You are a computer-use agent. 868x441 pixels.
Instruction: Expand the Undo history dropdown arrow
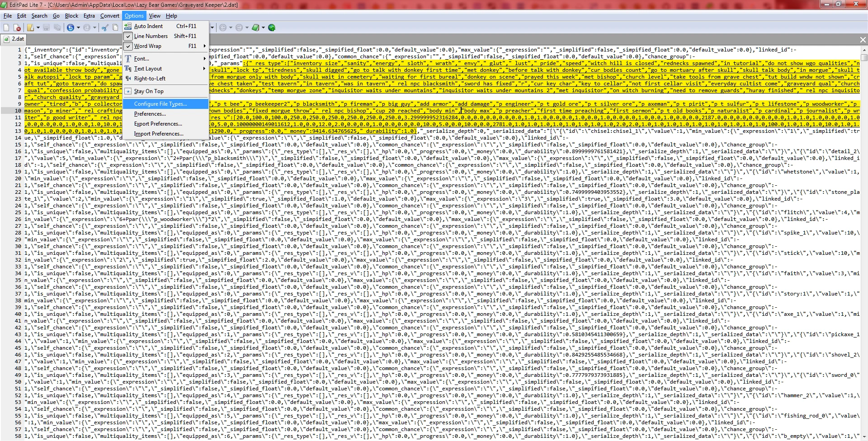78,28
